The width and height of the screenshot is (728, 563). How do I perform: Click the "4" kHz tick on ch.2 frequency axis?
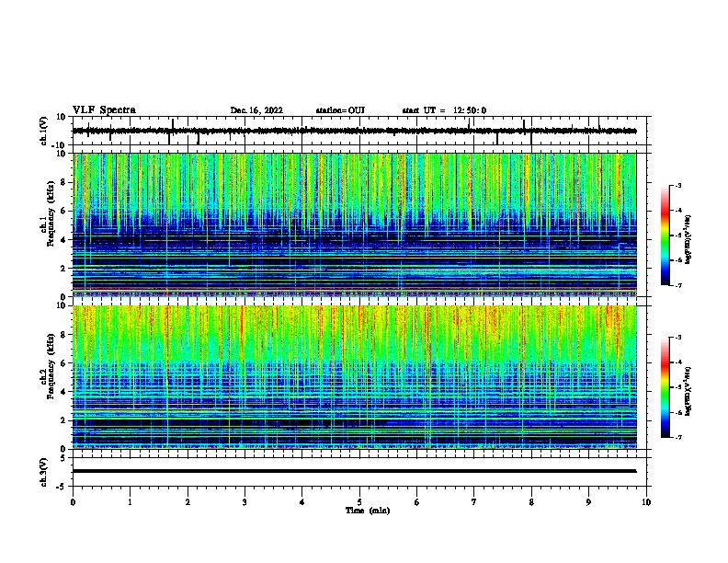(64, 392)
